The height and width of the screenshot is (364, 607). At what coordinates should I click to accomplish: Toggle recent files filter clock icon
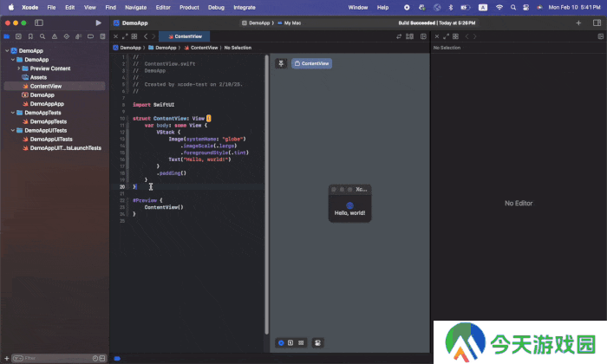click(x=95, y=358)
